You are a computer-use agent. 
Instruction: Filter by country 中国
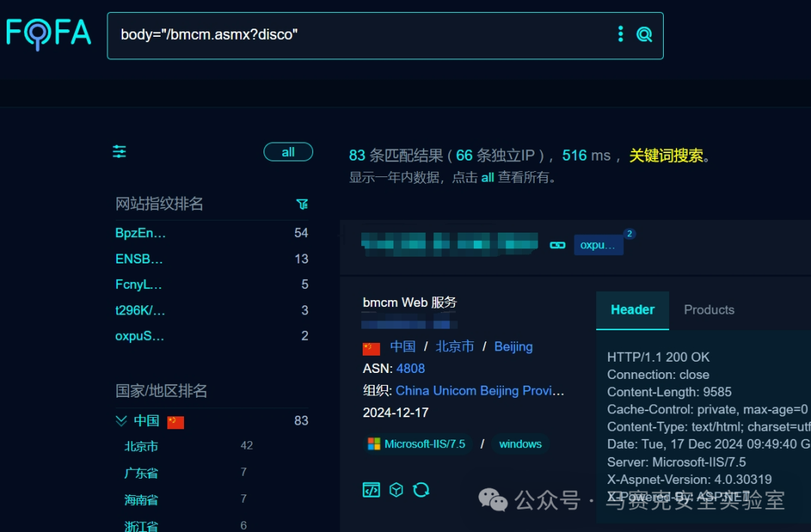(x=146, y=421)
